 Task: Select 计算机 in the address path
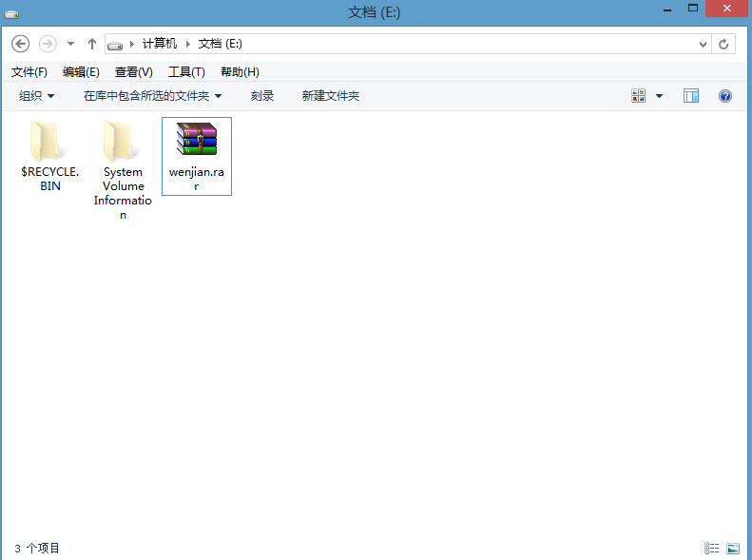click(160, 44)
